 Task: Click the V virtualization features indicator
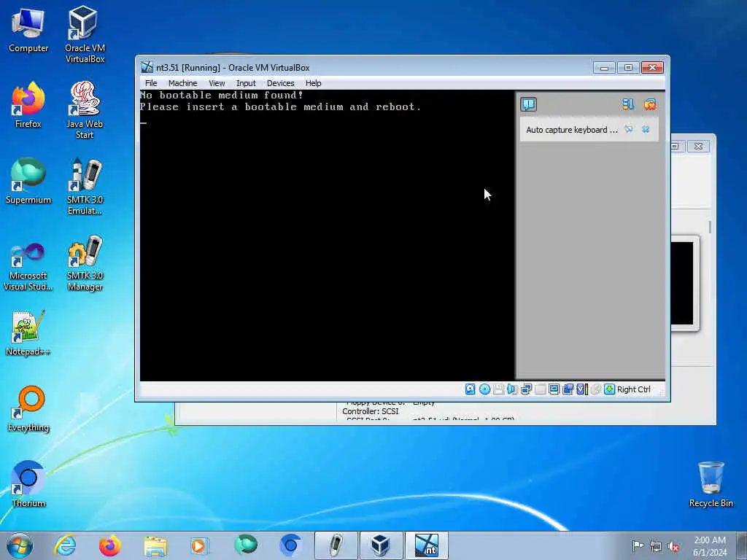tap(581, 389)
